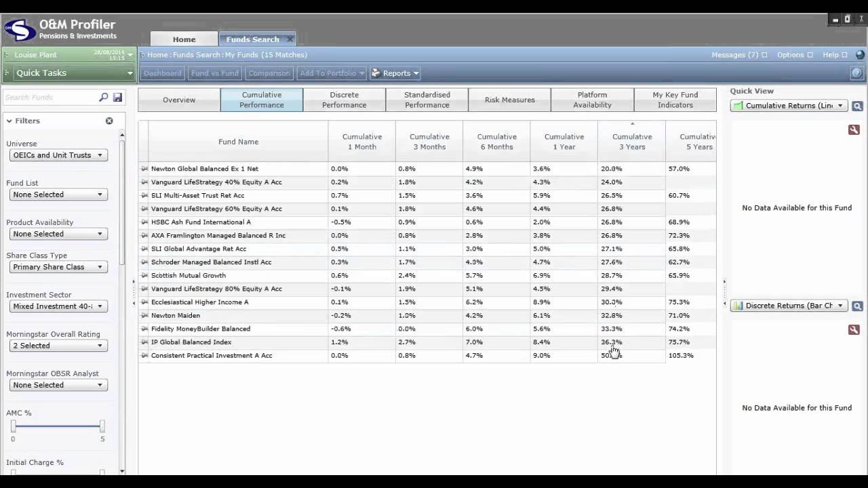Click row icon for Scottish Mutual Growth
This screenshot has width=868, height=488.
click(x=144, y=275)
